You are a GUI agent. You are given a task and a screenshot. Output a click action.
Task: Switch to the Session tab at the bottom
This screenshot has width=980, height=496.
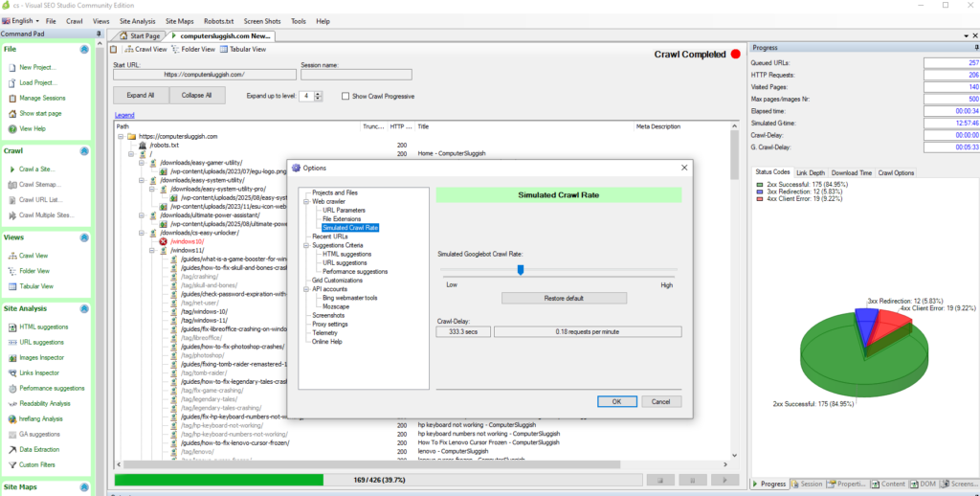(807, 485)
